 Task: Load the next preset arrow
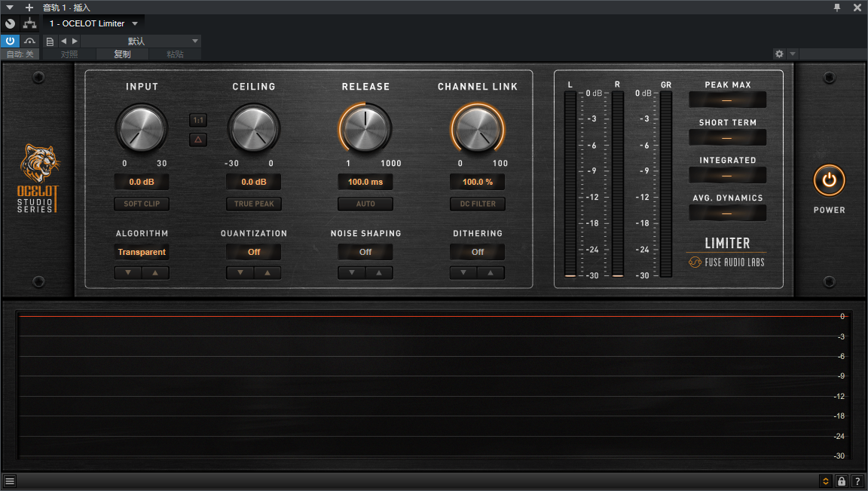[75, 41]
